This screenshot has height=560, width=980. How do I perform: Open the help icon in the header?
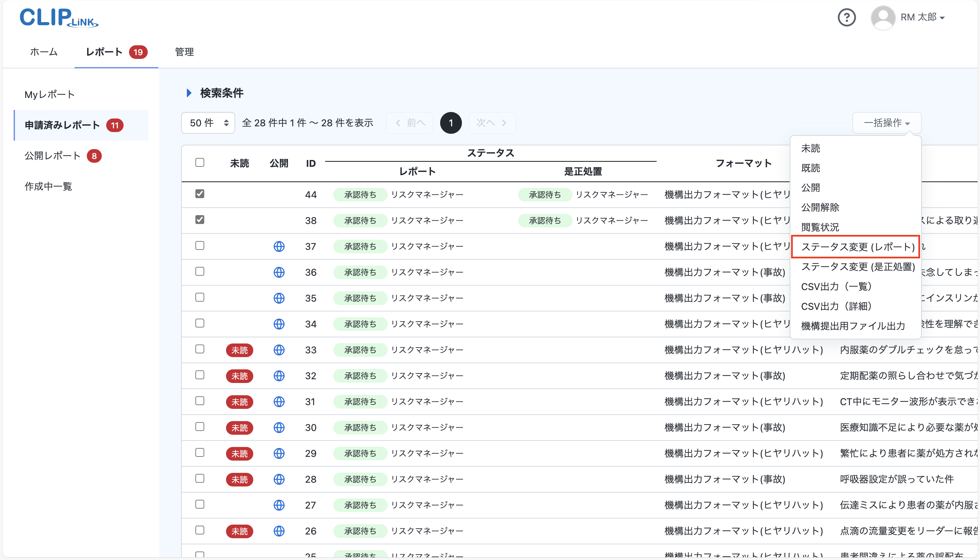(x=847, y=17)
